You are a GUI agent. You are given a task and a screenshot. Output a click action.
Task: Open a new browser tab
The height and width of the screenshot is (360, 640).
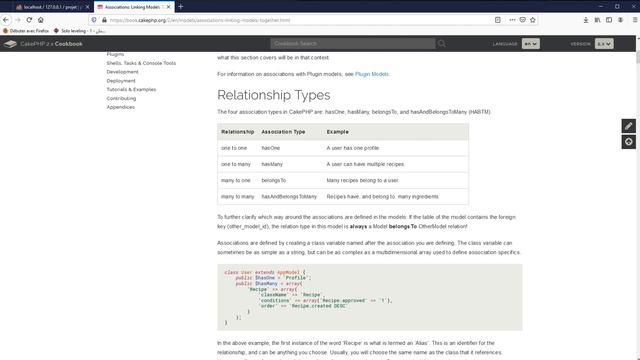coord(181,7)
